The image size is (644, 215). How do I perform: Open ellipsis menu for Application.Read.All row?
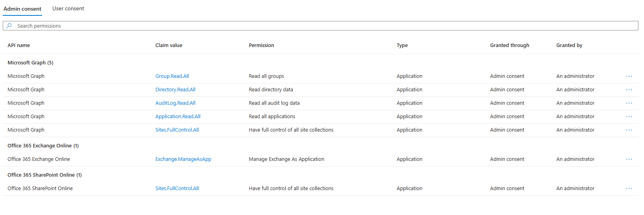click(x=629, y=117)
